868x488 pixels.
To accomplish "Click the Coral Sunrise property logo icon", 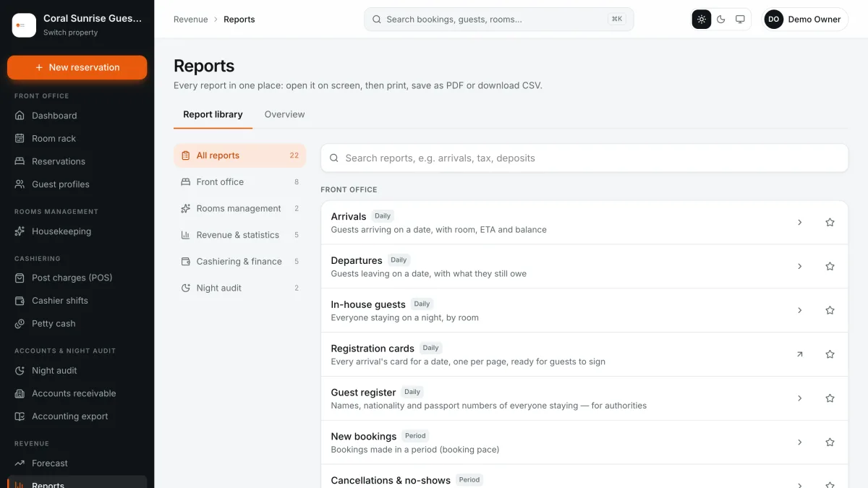I will (24, 25).
